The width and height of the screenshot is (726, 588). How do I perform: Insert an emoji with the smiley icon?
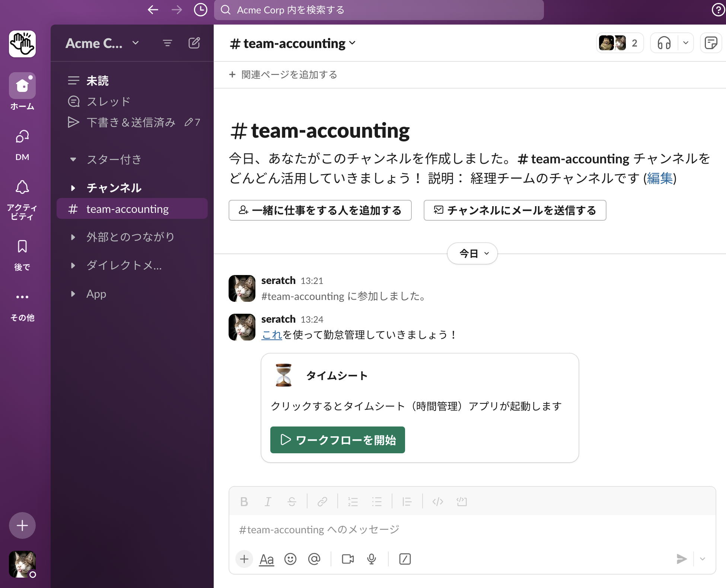[290, 559]
